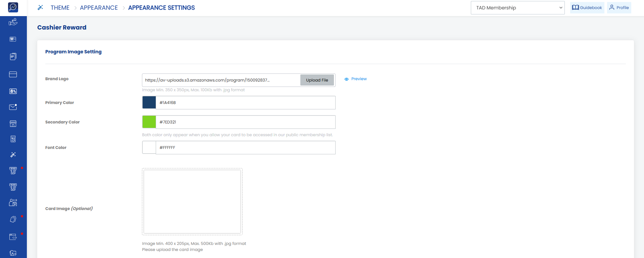Open the discount percent coupon sidebar icon
The image size is (644, 258).
click(x=13, y=91)
